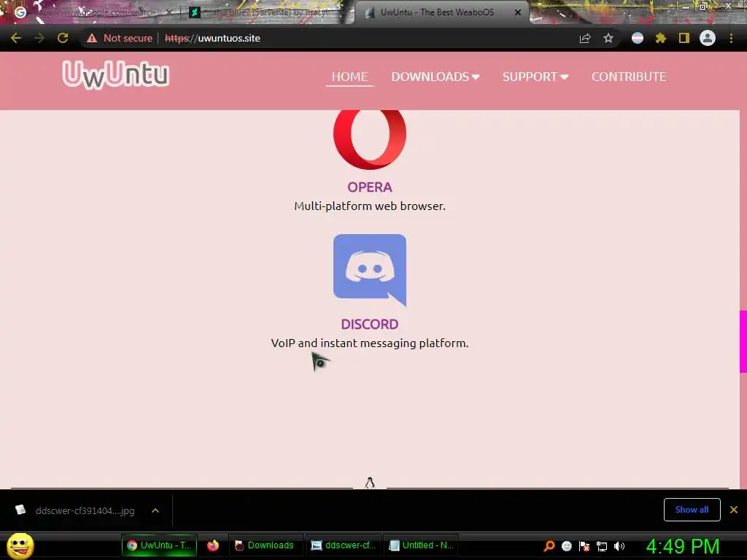Click the UwUntu logo
Viewport: 747px width, 560px height.
116,75
